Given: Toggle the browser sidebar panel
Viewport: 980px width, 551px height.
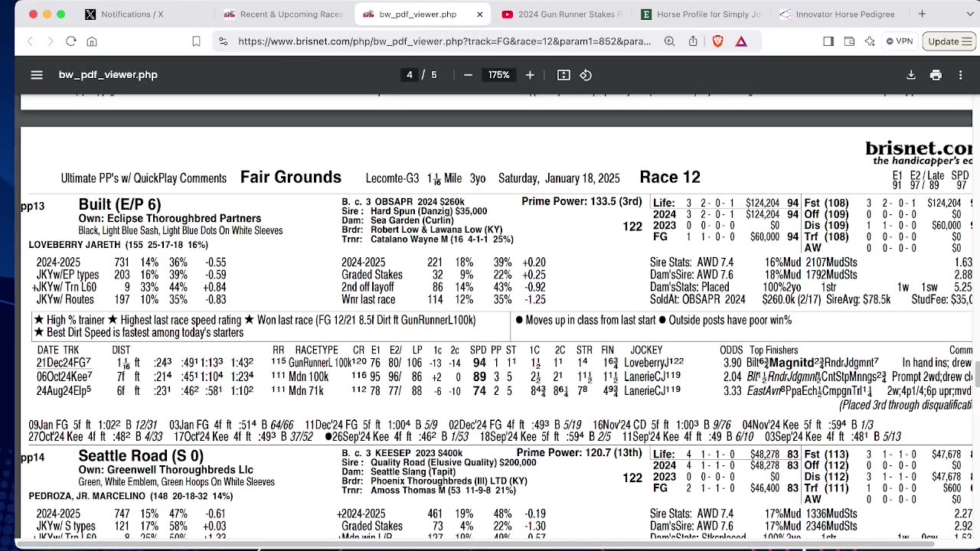Looking at the screenshot, I should point(828,41).
